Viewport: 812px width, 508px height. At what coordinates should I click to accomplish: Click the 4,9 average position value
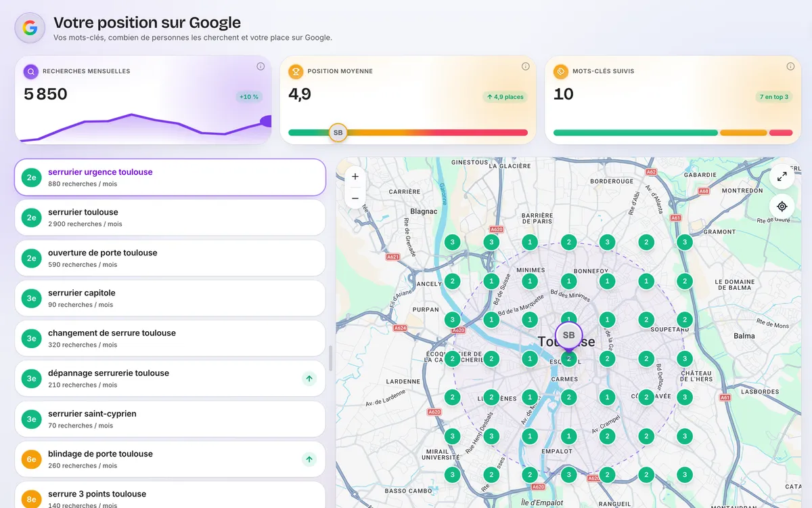(300, 94)
